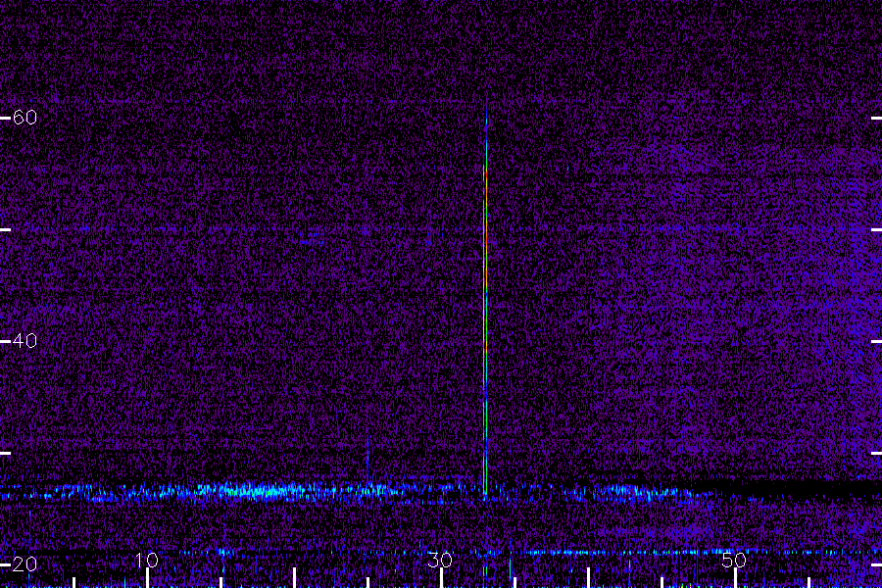The image size is (882, 588).
Task: Click the "30" label on the horizontal axis
Action: coord(440,560)
